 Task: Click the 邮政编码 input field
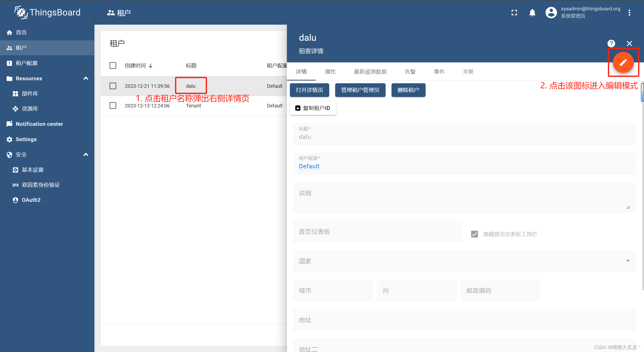pyautogui.click(x=500, y=290)
